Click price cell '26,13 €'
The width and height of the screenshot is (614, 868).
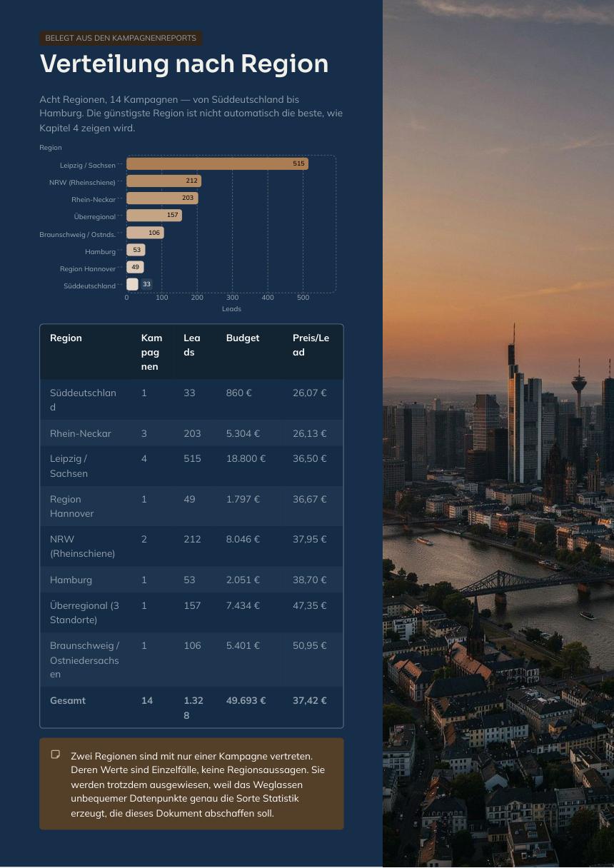tap(310, 433)
